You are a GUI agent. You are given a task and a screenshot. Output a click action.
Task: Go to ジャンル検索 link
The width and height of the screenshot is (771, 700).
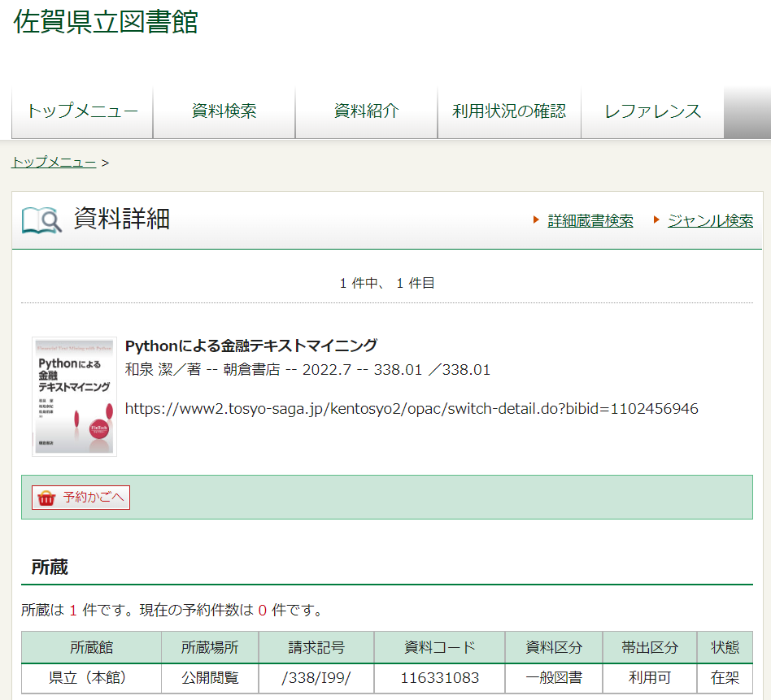tap(710, 220)
